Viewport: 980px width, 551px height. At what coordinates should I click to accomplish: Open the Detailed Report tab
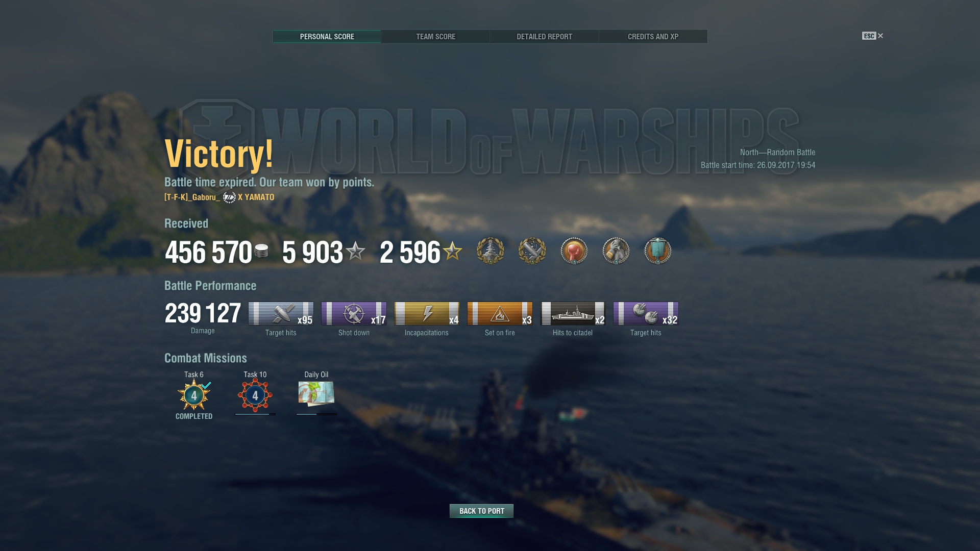pos(544,37)
